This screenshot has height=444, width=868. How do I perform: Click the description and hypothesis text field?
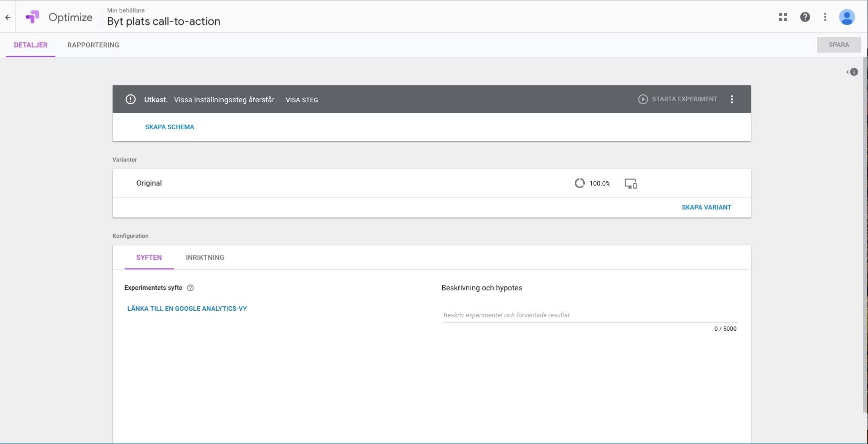(589, 315)
